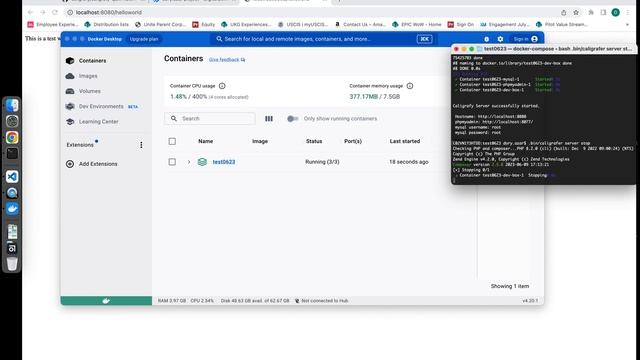Click the Docker version label v4.20.1

[530, 301]
